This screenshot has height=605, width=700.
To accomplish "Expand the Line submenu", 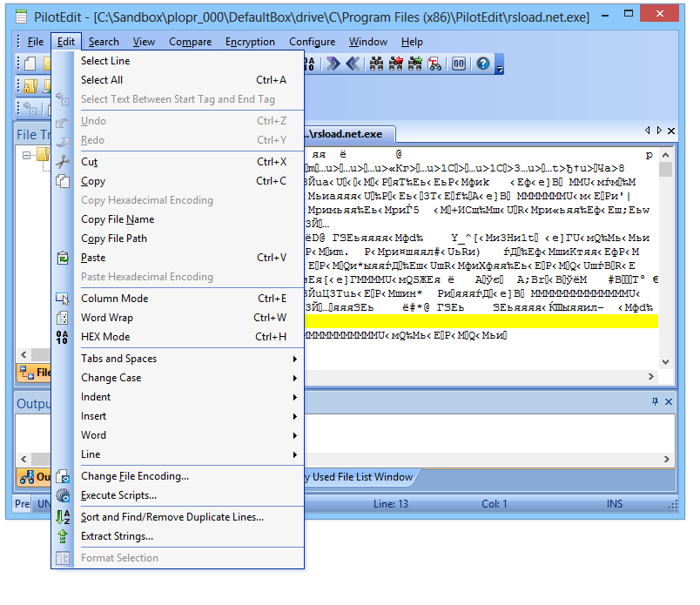I will pyautogui.click(x=178, y=454).
